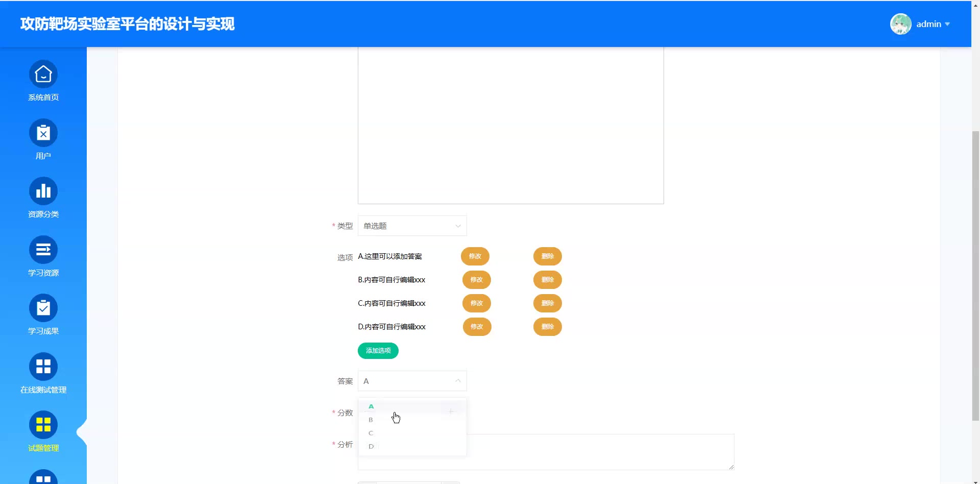Click the 类型 field label
980x484 pixels.
(x=345, y=226)
